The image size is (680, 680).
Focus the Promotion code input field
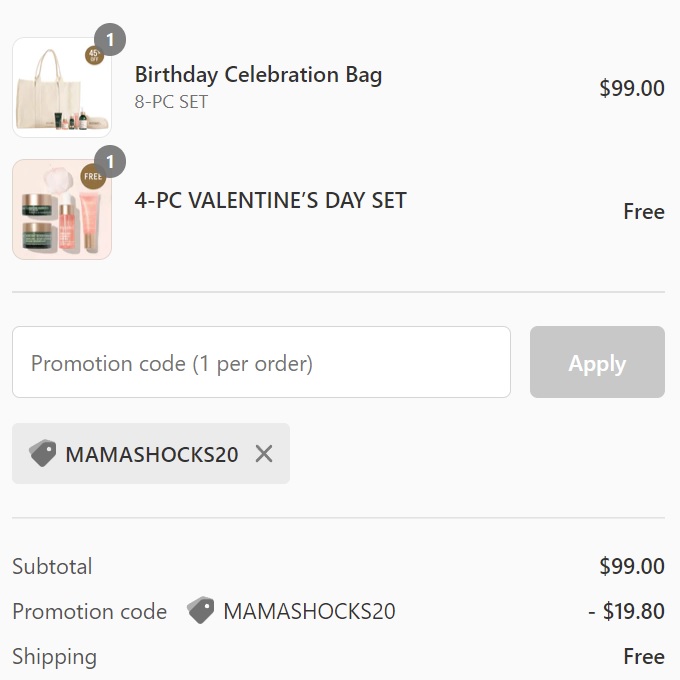pyautogui.click(x=261, y=362)
